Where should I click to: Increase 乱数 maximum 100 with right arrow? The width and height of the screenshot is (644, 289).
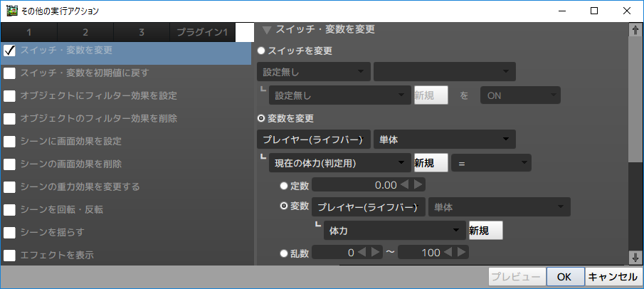pos(462,253)
